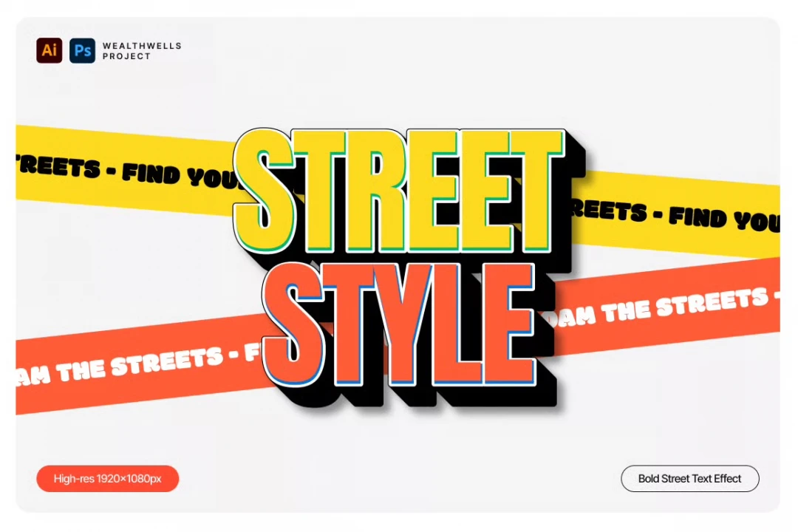Select the final E in STYLE

[509, 324]
